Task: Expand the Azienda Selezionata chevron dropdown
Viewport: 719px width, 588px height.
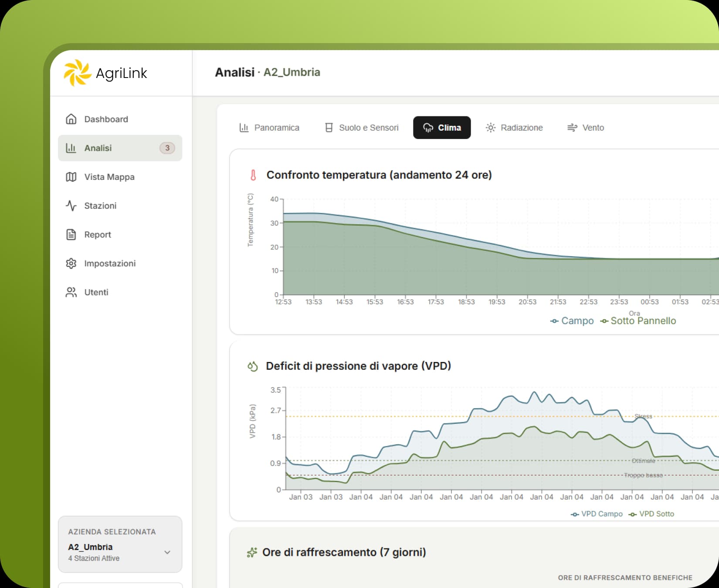Action: [167, 552]
